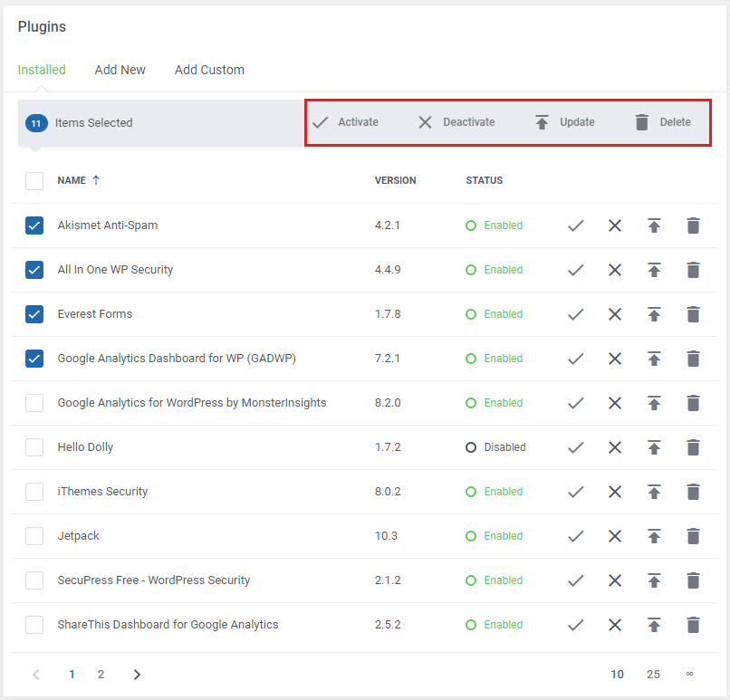Delete ShareThis Dashboard plugin trash icon
The width and height of the screenshot is (730, 700).
[x=693, y=625]
